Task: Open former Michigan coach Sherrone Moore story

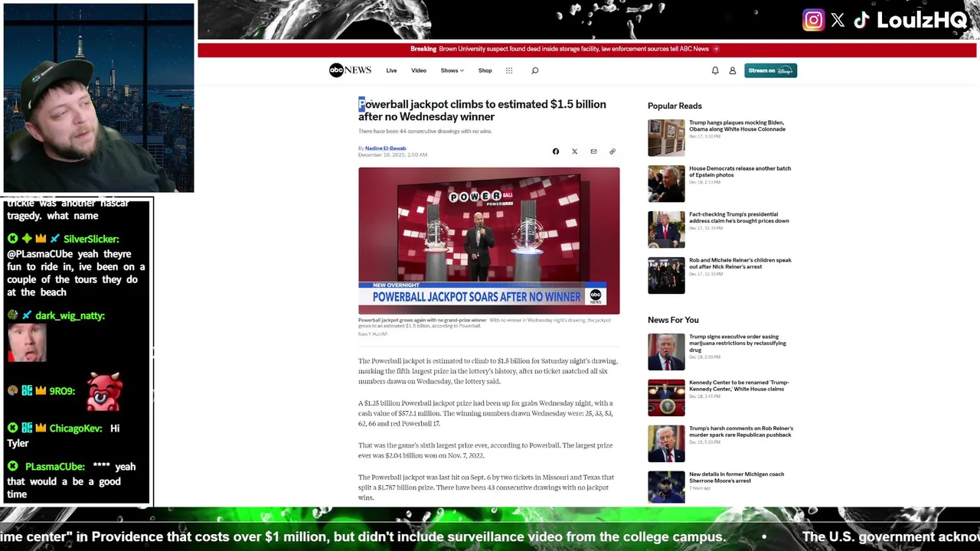Action: 737,478
